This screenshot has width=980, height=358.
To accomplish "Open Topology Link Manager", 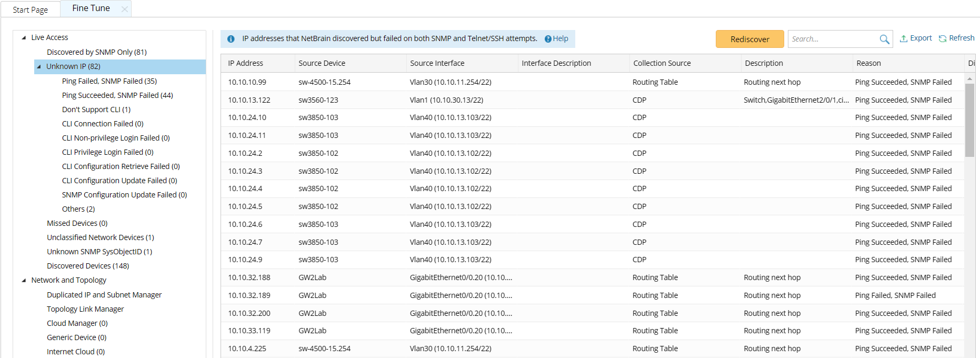I will pos(85,309).
